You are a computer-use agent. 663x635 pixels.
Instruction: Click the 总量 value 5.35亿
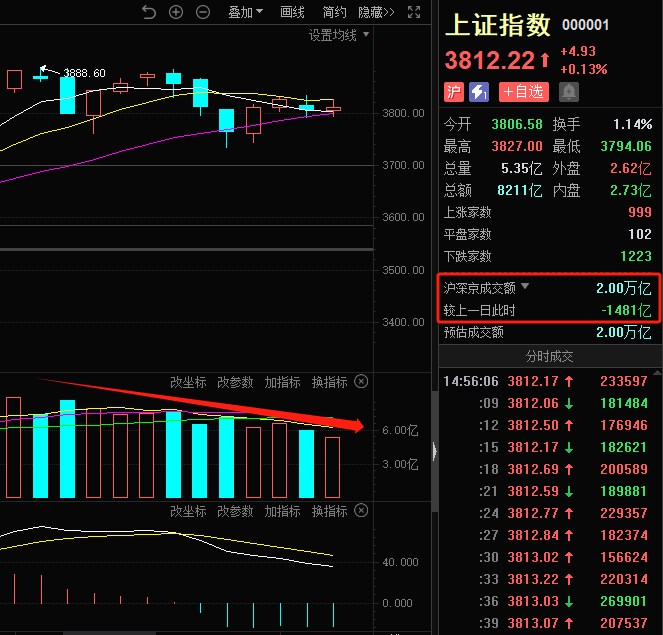pyautogui.click(x=521, y=168)
